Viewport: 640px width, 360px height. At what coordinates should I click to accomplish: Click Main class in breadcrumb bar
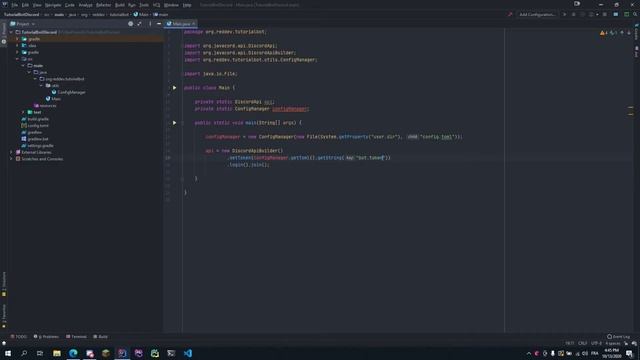[141, 14]
